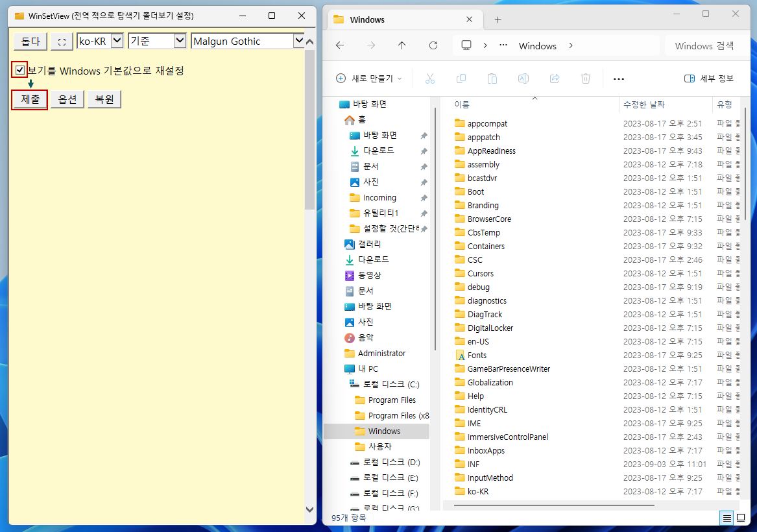Open the 옵션 options in WinSetView
Image resolution: width=757 pixels, height=532 pixels.
tap(67, 99)
